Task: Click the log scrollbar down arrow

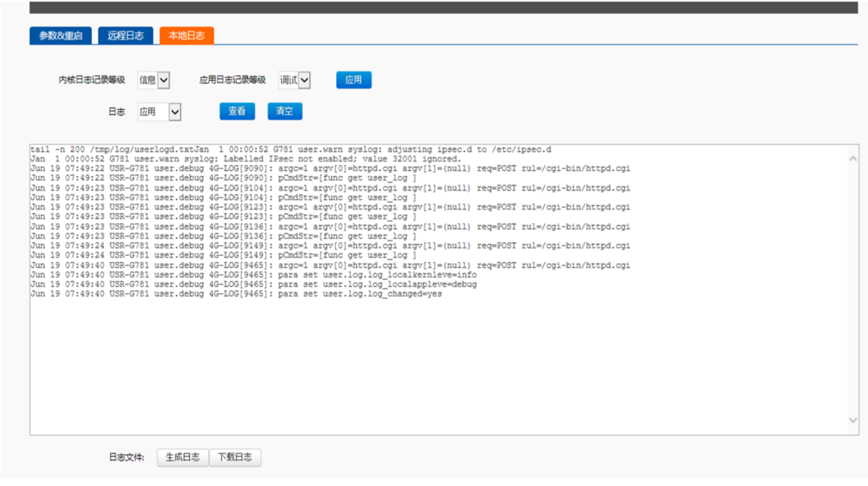Action: (x=852, y=420)
